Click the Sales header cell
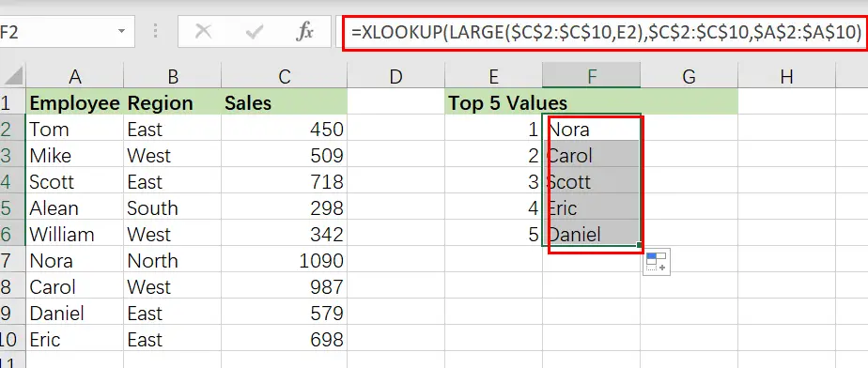 (285, 102)
